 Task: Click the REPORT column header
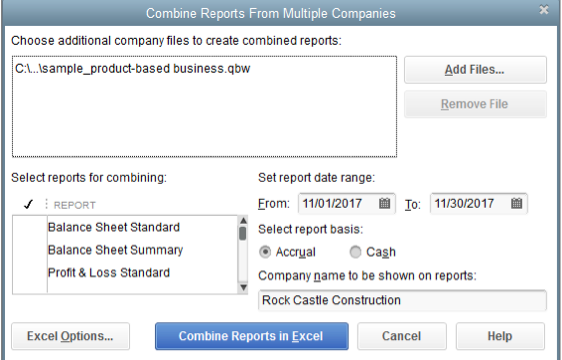[x=75, y=205]
